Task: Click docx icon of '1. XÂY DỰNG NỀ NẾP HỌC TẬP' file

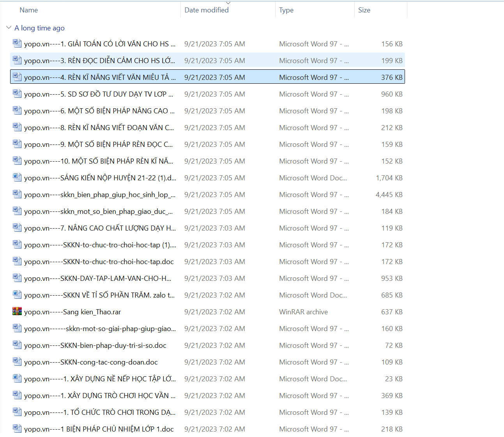Action: (17, 378)
